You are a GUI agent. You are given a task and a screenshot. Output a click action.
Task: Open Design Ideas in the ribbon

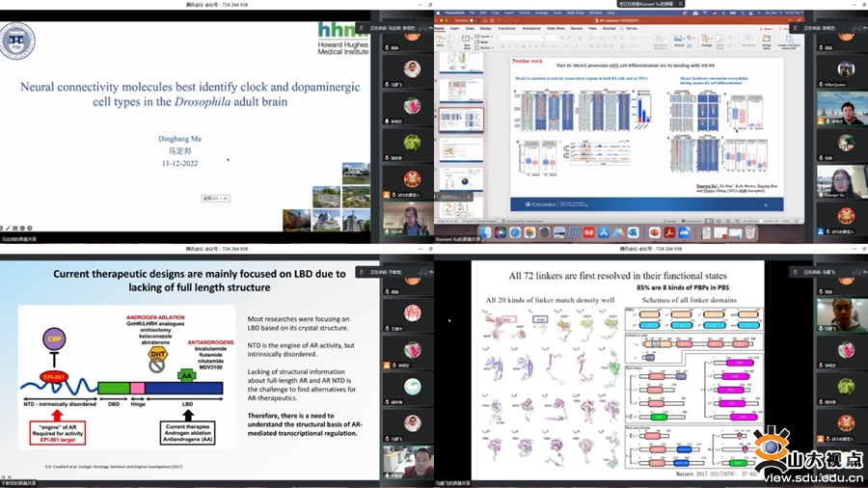click(x=769, y=41)
